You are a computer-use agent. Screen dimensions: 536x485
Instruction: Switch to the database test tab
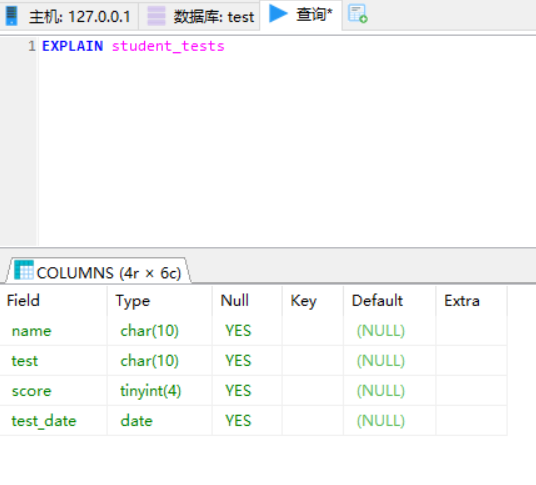(200, 16)
